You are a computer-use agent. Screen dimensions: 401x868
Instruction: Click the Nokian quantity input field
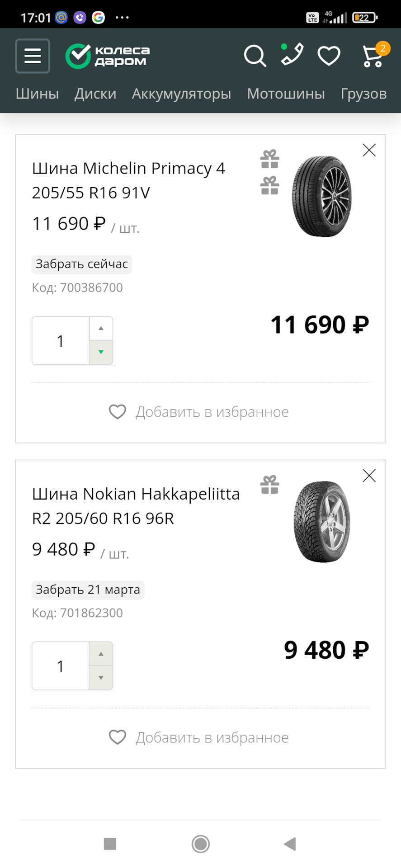point(61,666)
